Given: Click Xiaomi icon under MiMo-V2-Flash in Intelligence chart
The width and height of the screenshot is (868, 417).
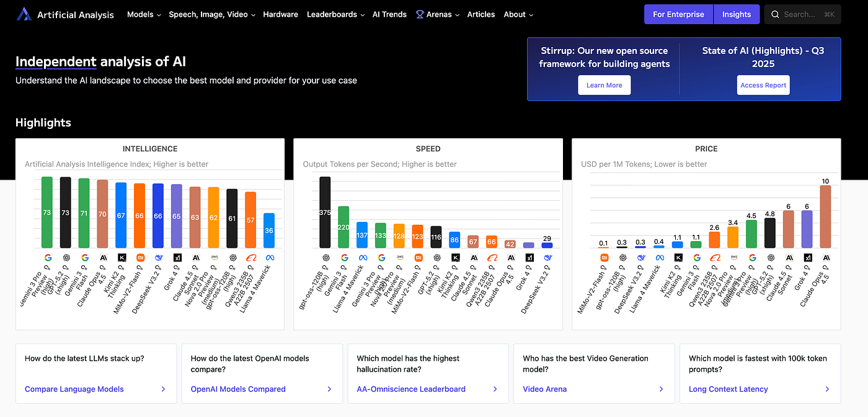Looking at the screenshot, I should (x=141, y=258).
